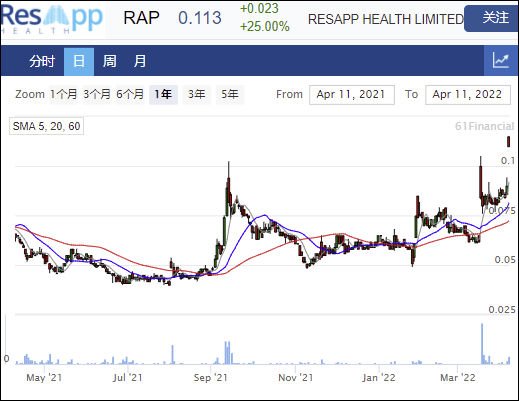Screen dimensions: 519x401
Task: Click the From date field
Action: tap(352, 95)
